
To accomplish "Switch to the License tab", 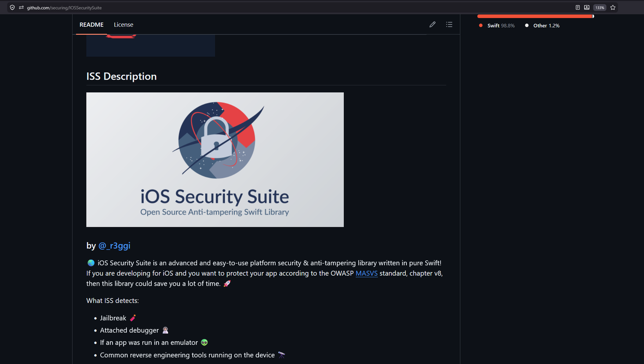I will coord(124,25).
